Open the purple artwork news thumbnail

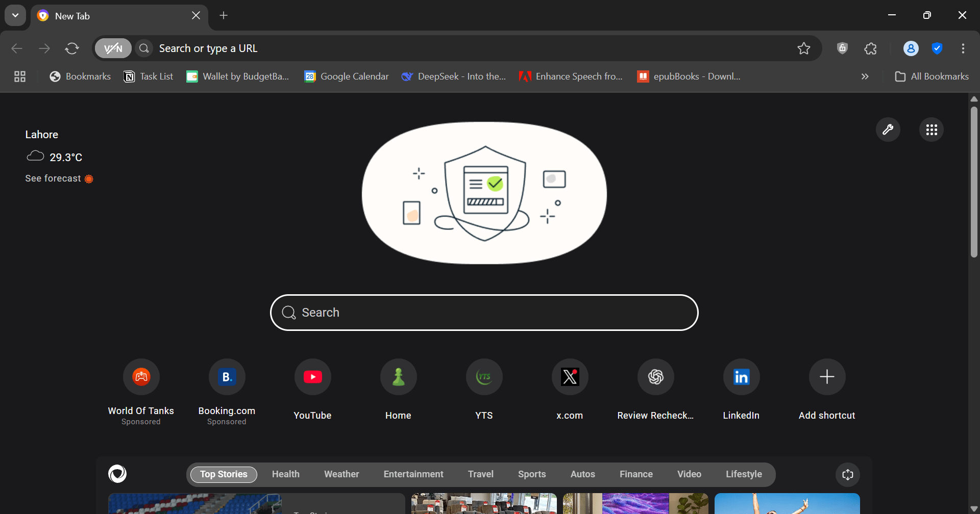[x=635, y=504]
